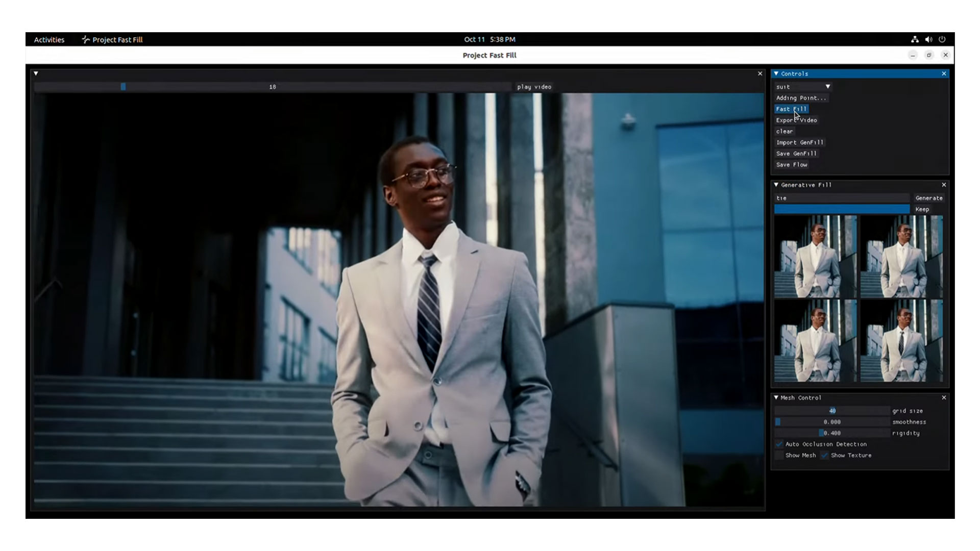Click the network status icon in top bar
Screen dimensions: 980x551
point(915,39)
